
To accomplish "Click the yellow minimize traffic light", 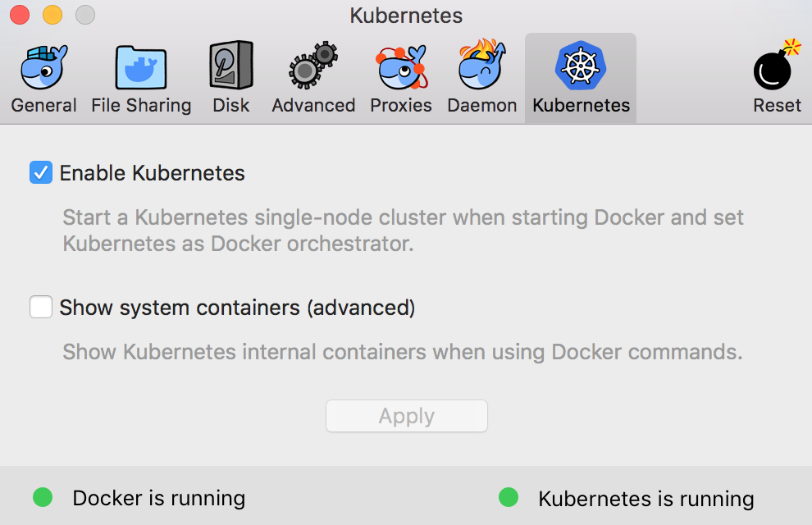I will (52, 14).
